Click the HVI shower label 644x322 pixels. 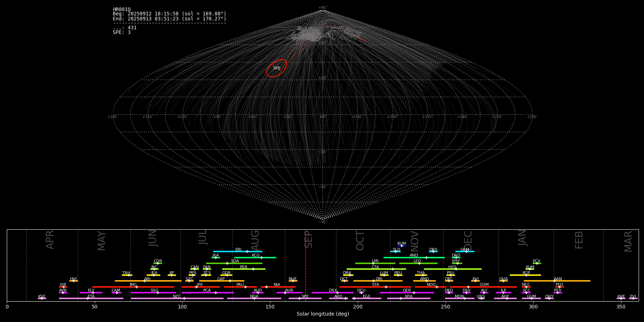pyautogui.click(x=73, y=279)
